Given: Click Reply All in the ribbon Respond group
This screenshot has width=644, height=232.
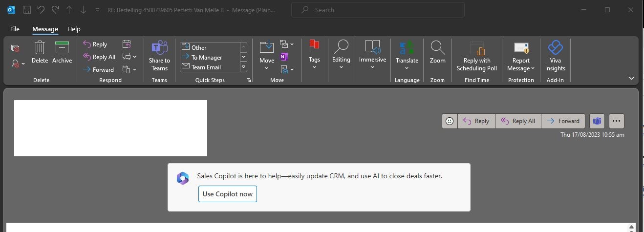Looking at the screenshot, I should [x=99, y=57].
